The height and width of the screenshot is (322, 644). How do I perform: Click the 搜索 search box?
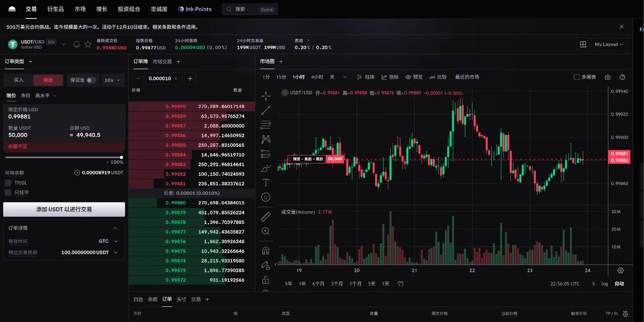click(250, 9)
